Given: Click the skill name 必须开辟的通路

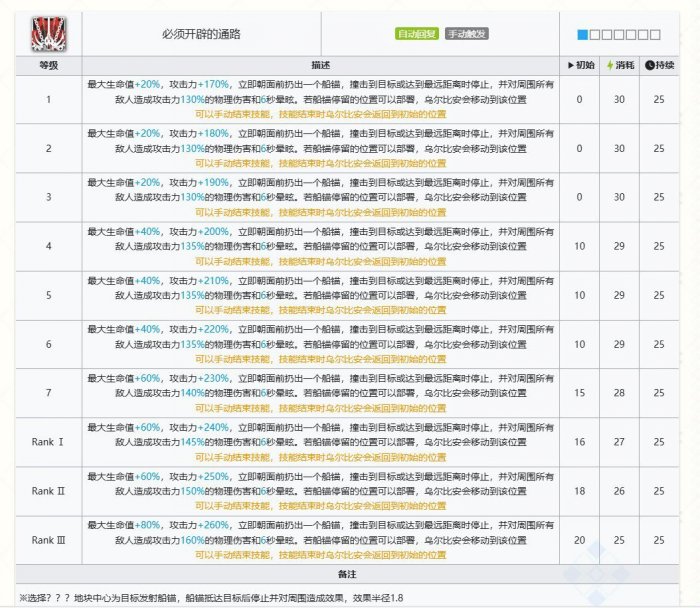Looking at the screenshot, I should [x=201, y=34].
